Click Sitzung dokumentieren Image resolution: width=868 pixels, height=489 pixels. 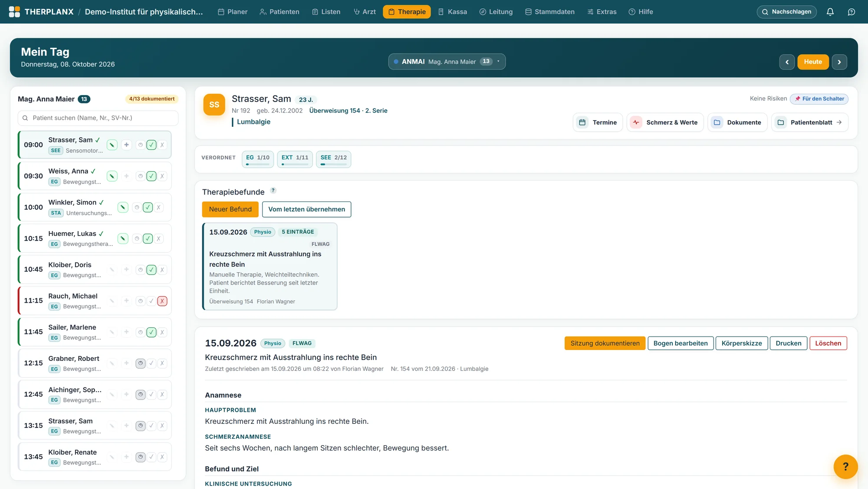click(x=605, y=344)
